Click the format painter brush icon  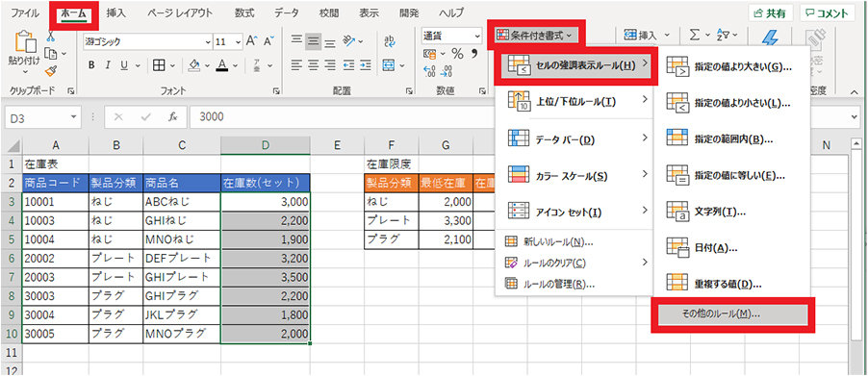coord(51,71)
